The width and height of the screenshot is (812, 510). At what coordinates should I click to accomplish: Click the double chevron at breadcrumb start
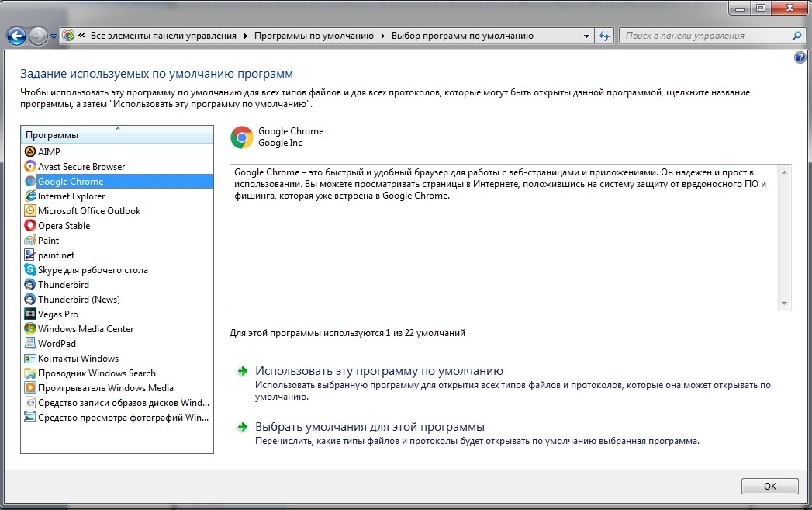pos(82,36)
